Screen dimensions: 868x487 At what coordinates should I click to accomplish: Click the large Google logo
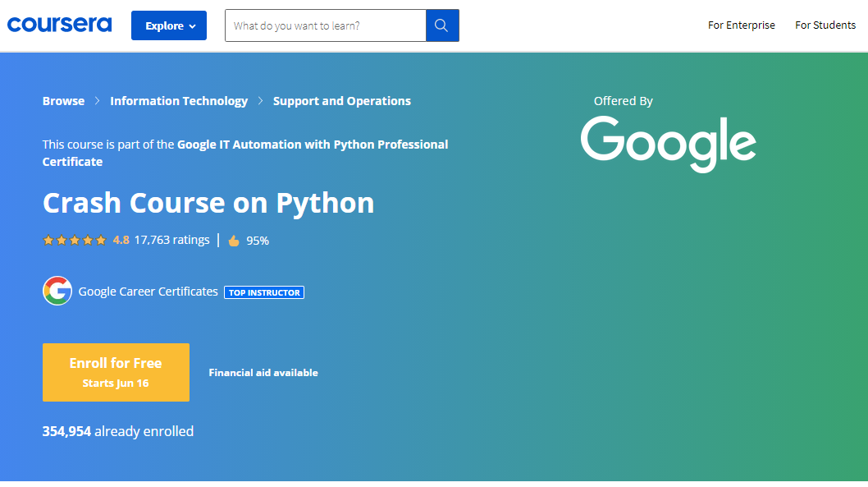point(668,144)
